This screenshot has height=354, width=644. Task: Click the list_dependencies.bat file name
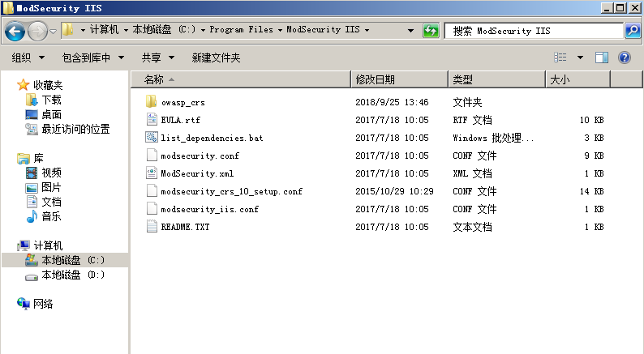(212, 138)
